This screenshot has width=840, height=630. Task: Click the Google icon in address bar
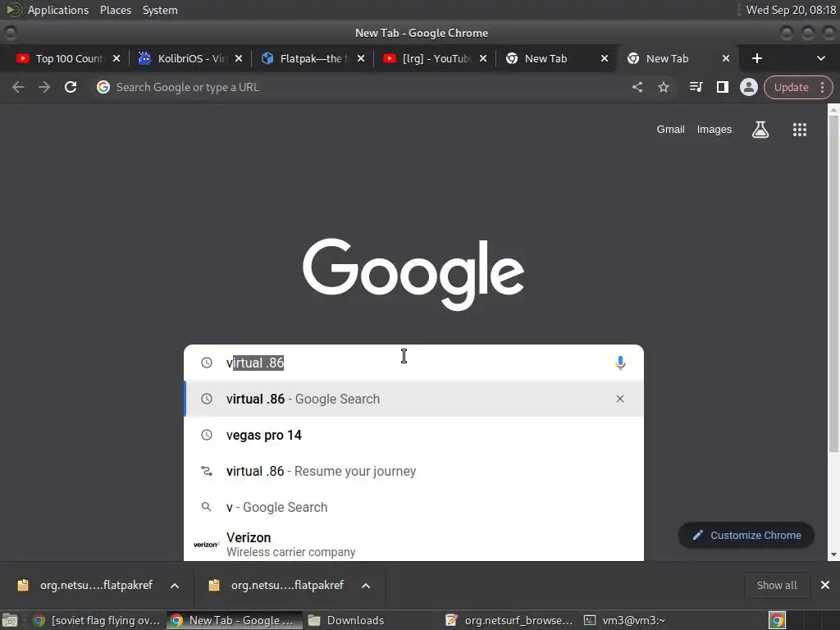click(103, 87)
